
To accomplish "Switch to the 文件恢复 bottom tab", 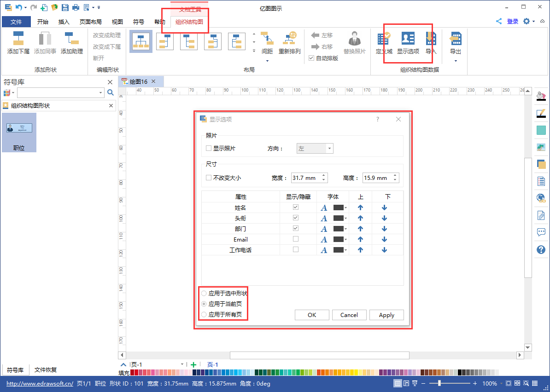I will click(x=46, y=369).
